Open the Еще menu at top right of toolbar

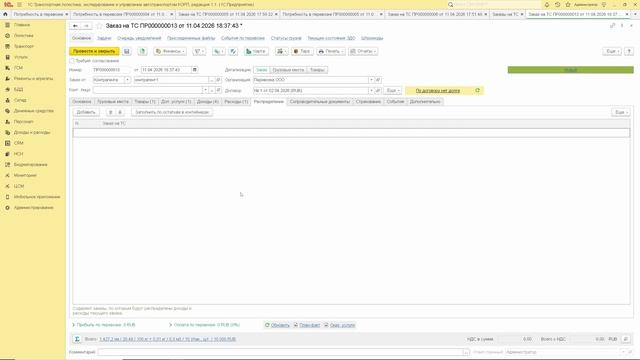[611, 51]
